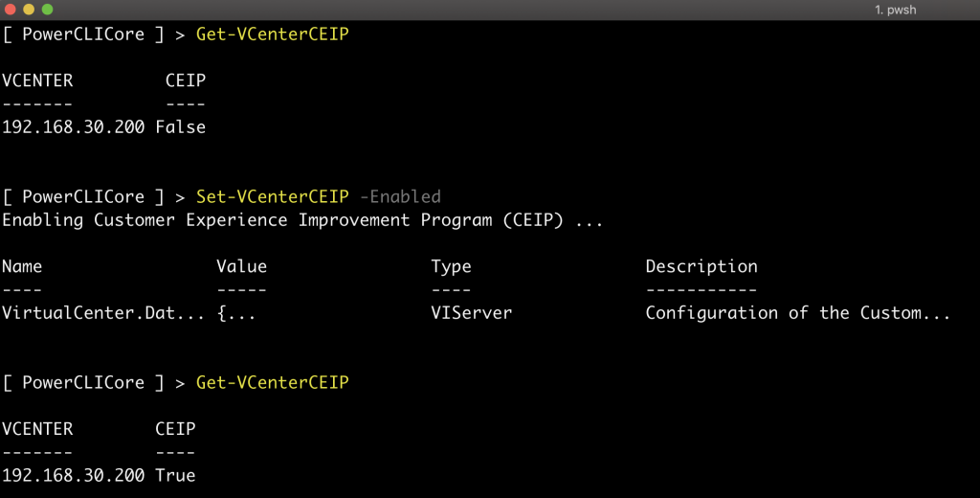Click the VIServer type entry
This screenshot has height=498, width=980.
(x=471, y=313)
